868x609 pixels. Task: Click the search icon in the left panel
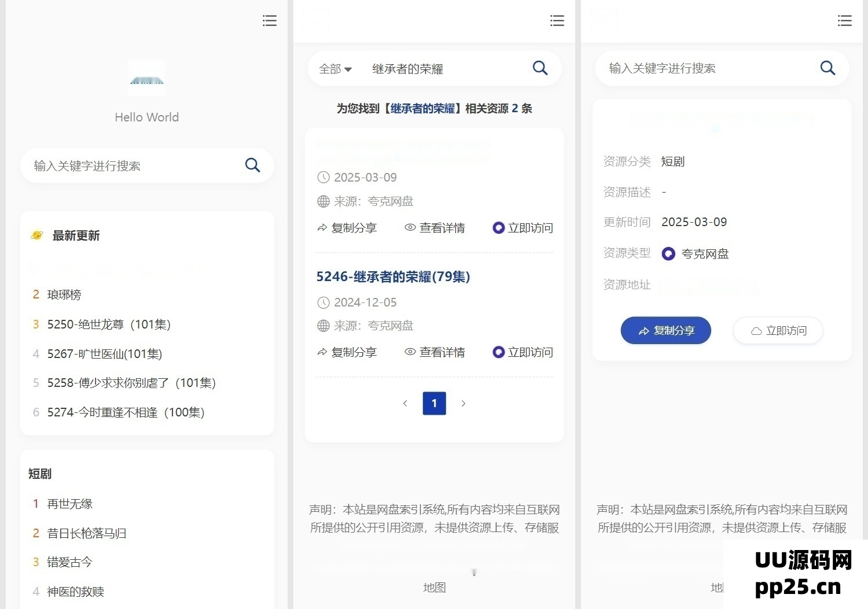(x=252, y=165)
